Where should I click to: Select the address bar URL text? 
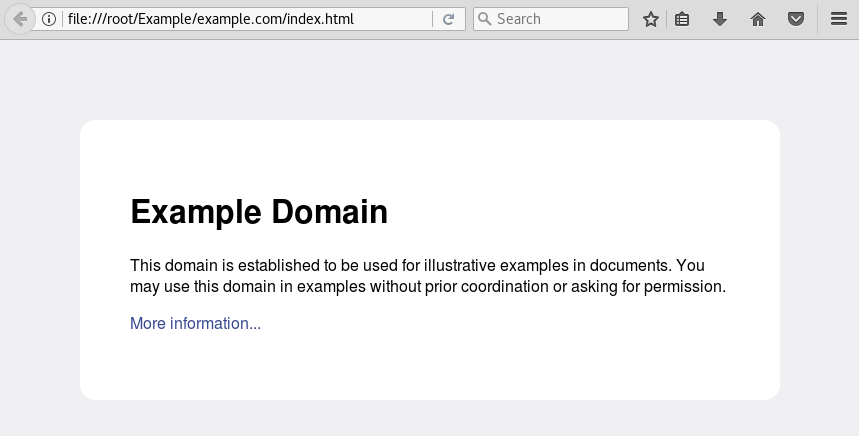pos(211,19)
